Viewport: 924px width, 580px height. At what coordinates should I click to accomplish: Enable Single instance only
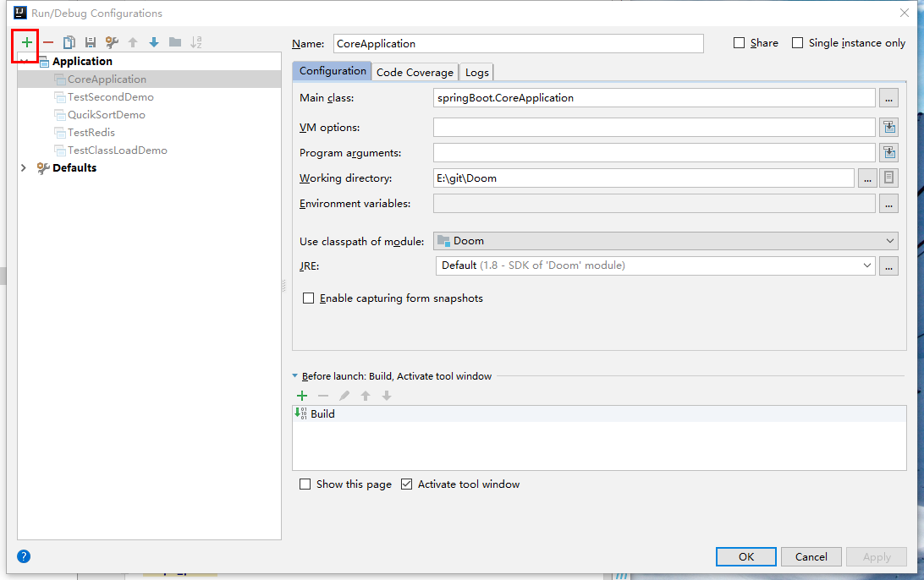797,43
